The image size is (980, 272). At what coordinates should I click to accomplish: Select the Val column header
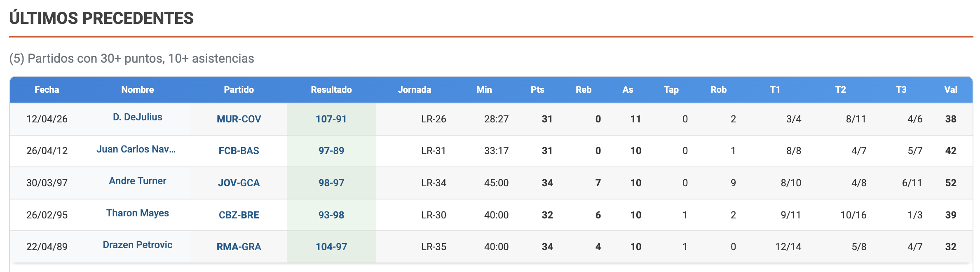[950, 90]
